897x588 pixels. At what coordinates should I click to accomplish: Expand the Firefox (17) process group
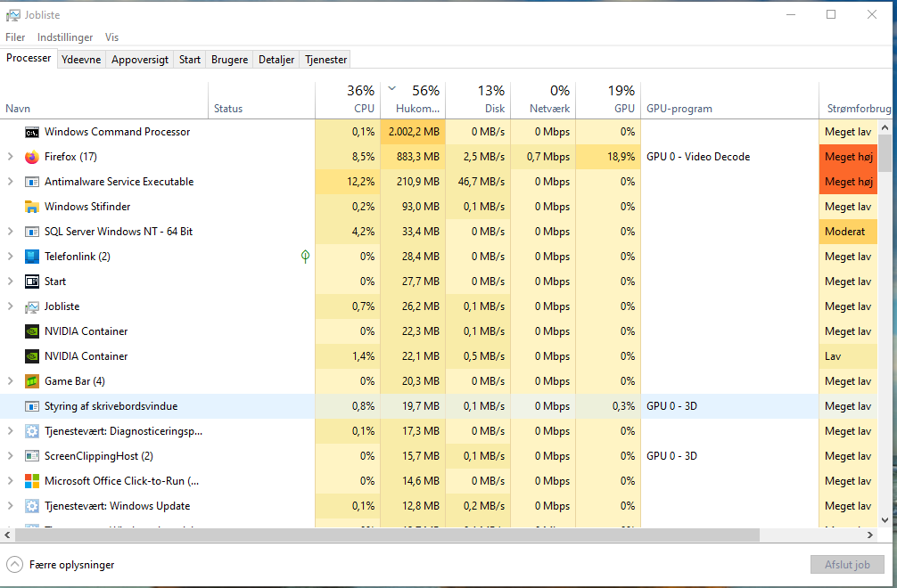[x=11, y=157]
